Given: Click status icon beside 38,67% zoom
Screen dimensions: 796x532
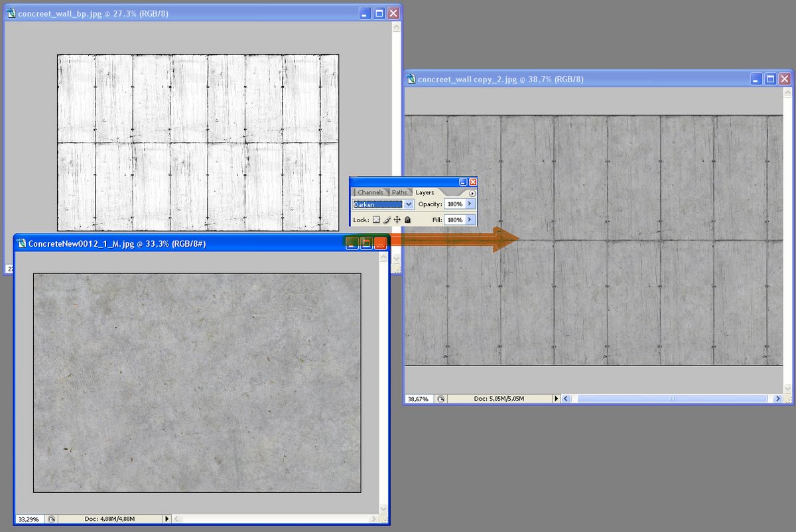Looking at the screenshot, I should (440, 399).
